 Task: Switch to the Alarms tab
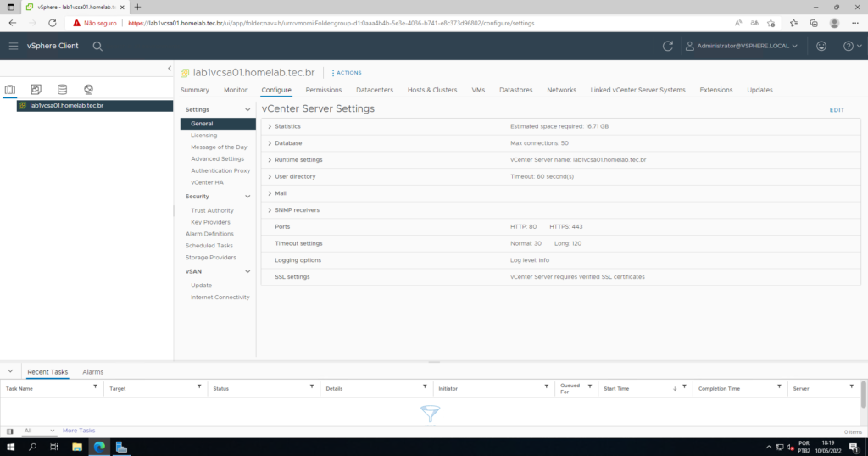pyautogui.click(x=93, y=372)
